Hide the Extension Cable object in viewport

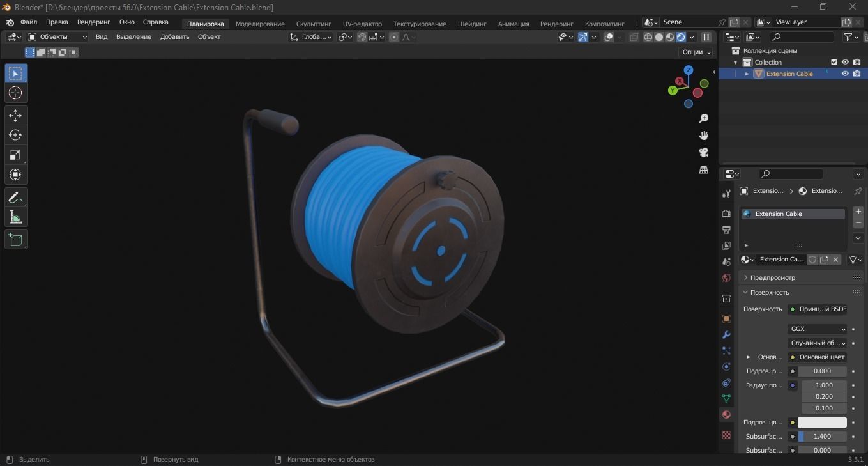845,74
